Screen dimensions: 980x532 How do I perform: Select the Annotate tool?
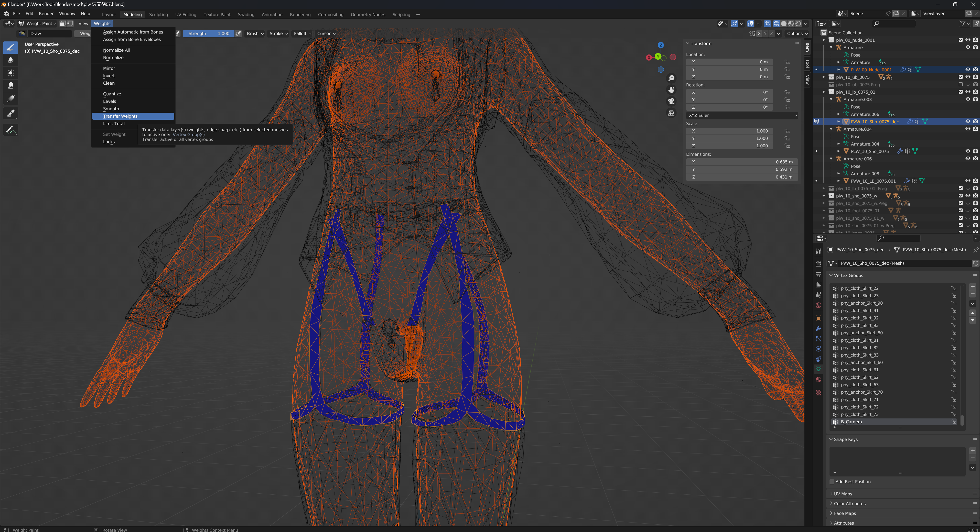11,130
